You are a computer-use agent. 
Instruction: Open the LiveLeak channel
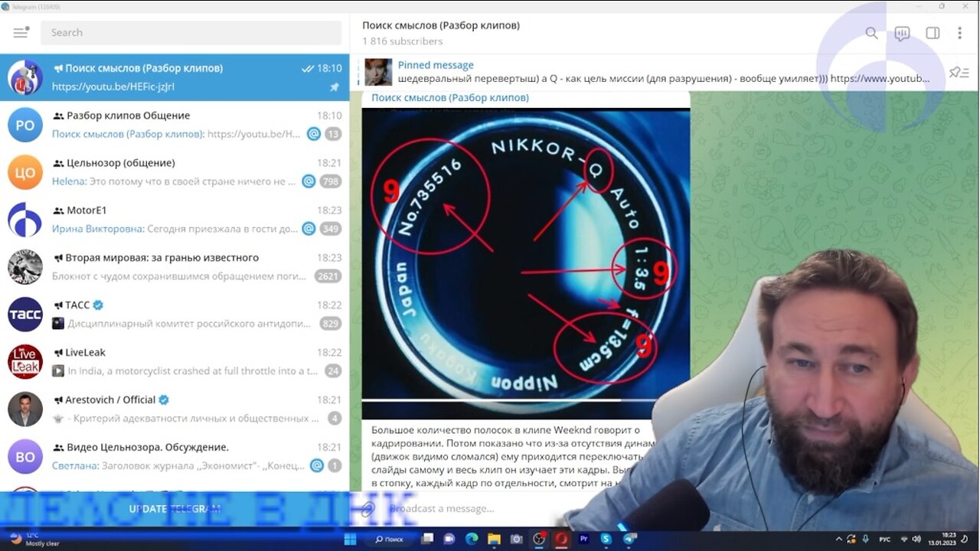point(175,362)
